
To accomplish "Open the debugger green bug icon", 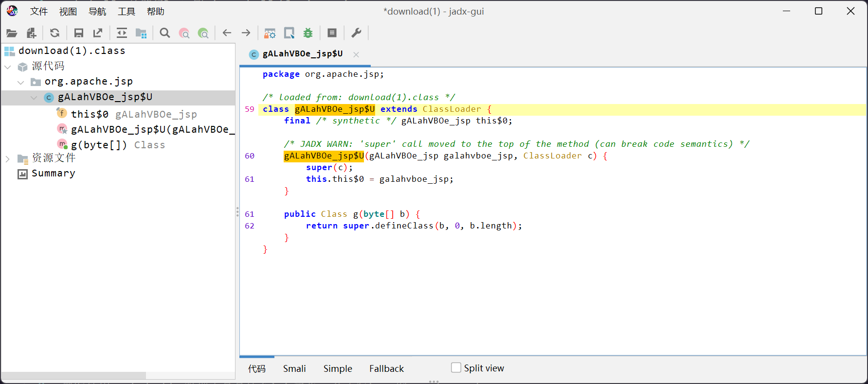I will tap(308, 33).
